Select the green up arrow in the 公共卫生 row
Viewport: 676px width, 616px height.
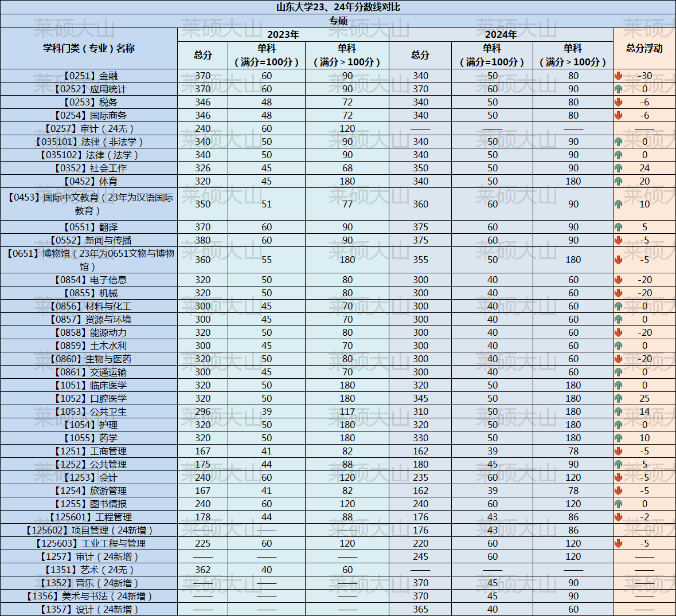tap(618, 411)
